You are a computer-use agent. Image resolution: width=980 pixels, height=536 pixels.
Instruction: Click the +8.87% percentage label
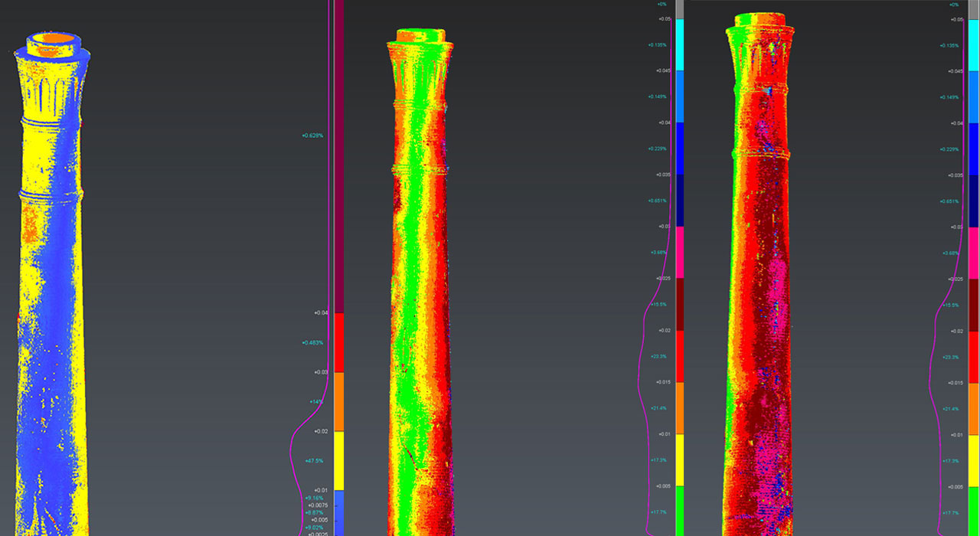pyautogui.click(x=314, y=513)
